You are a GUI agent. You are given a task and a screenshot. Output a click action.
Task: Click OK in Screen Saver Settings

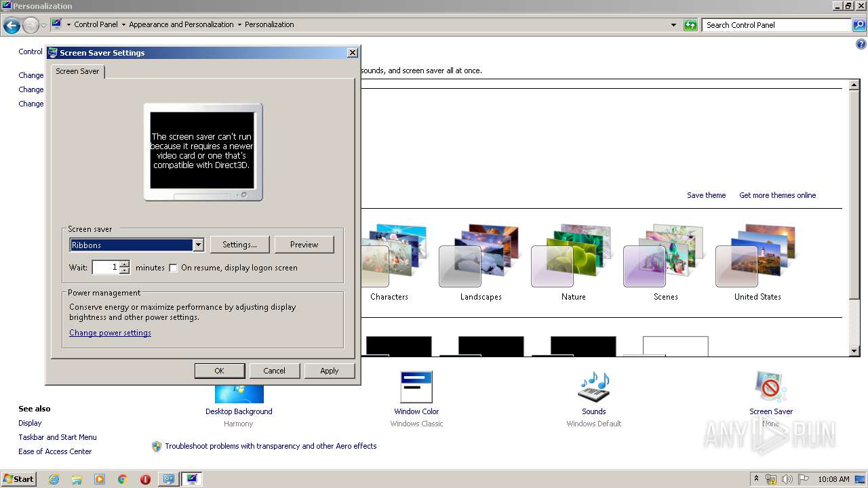(219, 371)
